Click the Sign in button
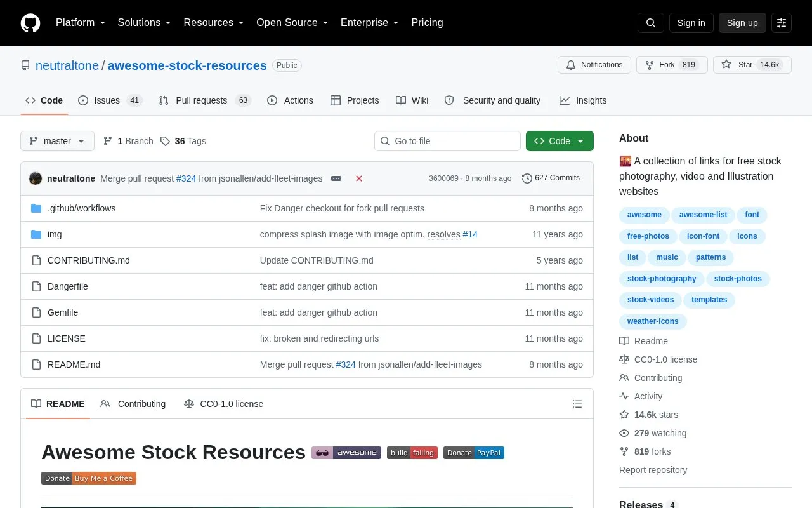Viewport: 812px width, 508px height. tap(691, 23)
